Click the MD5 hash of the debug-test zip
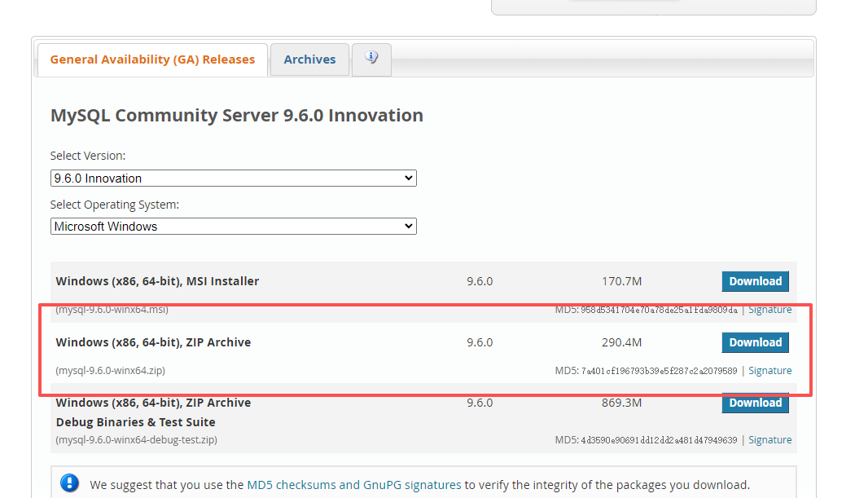Image resolution: width=868 pixels, height=498 pixels. tap(659, 440)
